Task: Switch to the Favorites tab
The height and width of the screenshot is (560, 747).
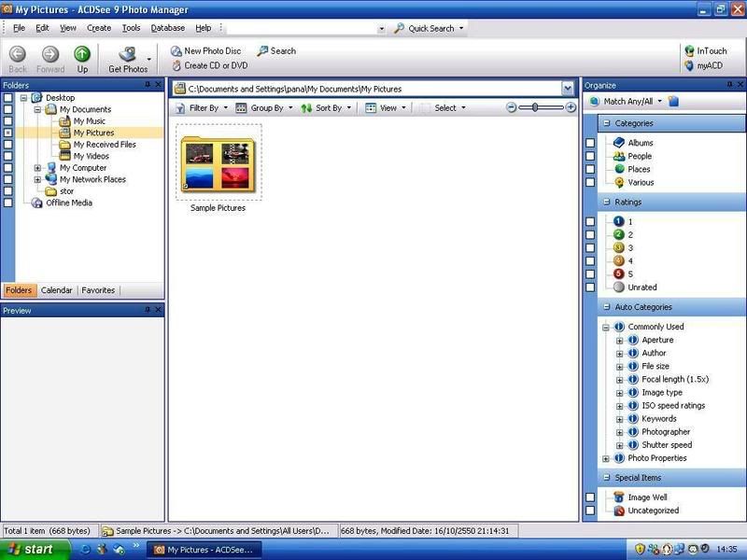Action: tap(98, 290)
